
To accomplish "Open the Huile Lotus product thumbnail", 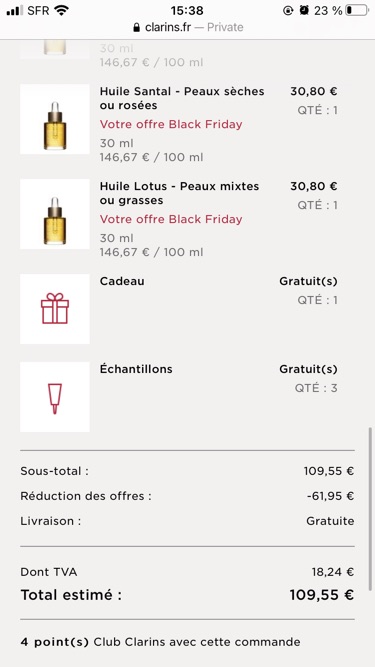I will [55, 214].
